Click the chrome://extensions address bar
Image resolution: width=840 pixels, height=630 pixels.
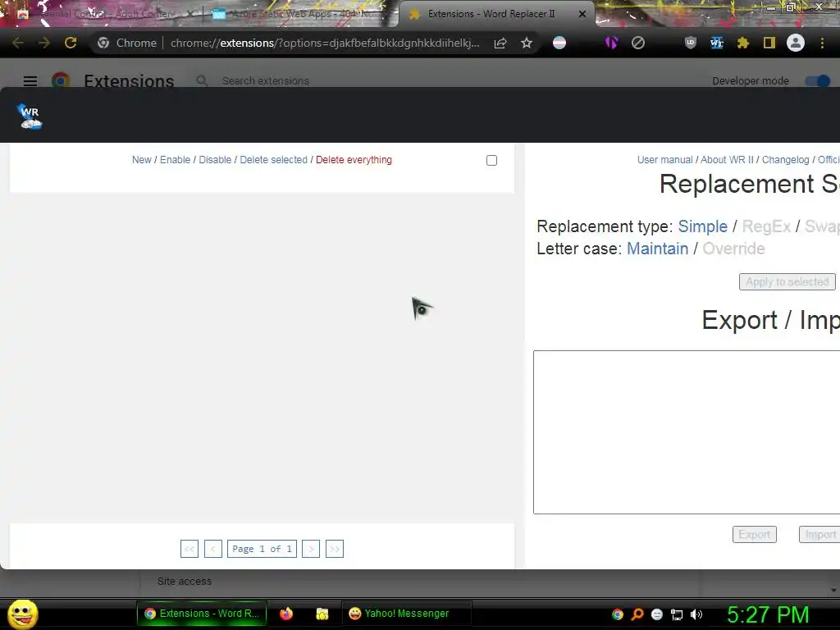coord(325,43)
